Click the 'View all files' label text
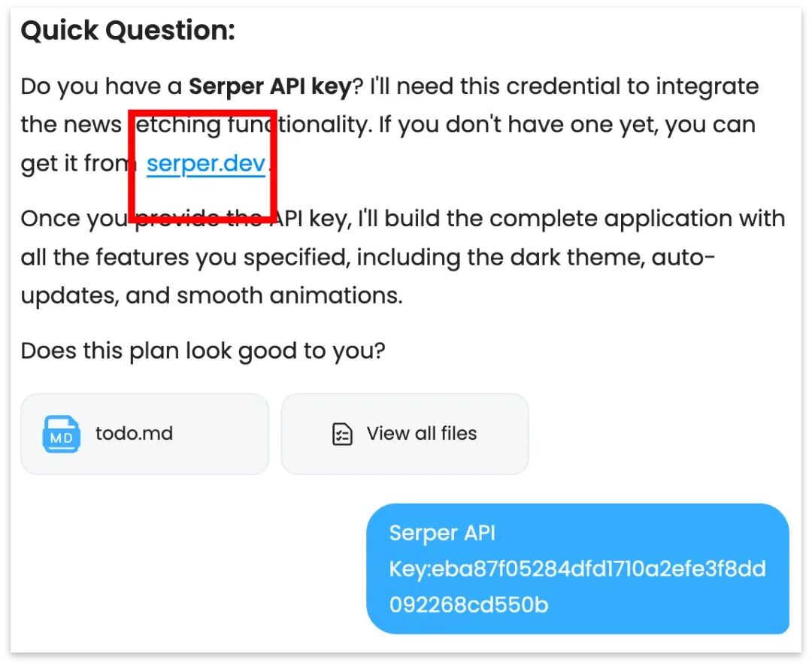 coord(422,434)
